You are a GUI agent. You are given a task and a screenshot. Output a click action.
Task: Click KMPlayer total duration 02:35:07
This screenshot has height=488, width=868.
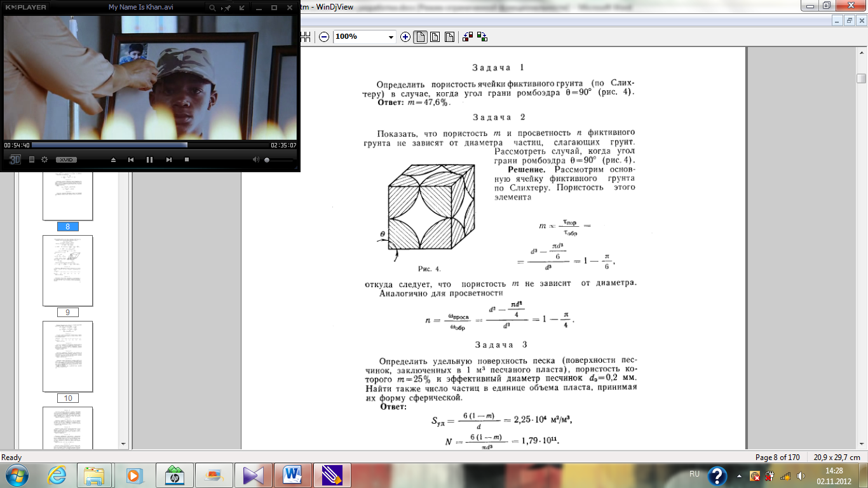point(283,145)
